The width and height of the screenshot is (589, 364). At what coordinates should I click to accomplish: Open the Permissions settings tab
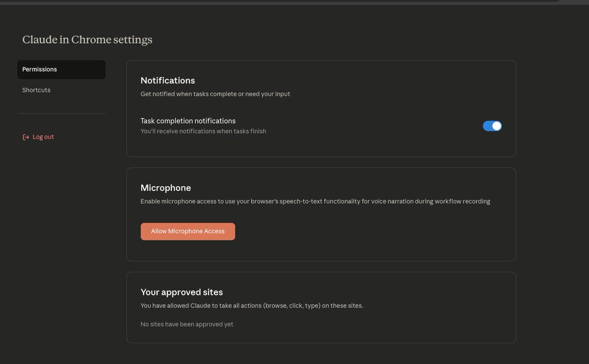tap(61, 70)
